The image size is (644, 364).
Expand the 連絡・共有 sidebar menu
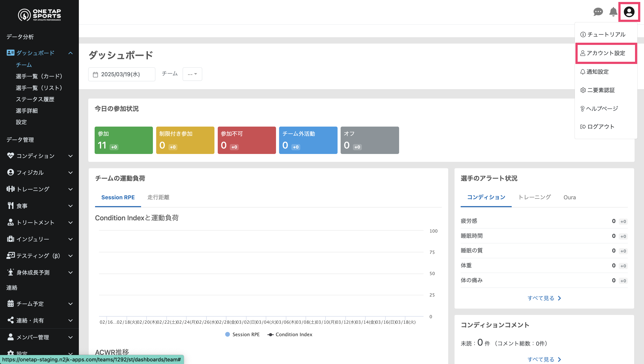pos(71,320)
